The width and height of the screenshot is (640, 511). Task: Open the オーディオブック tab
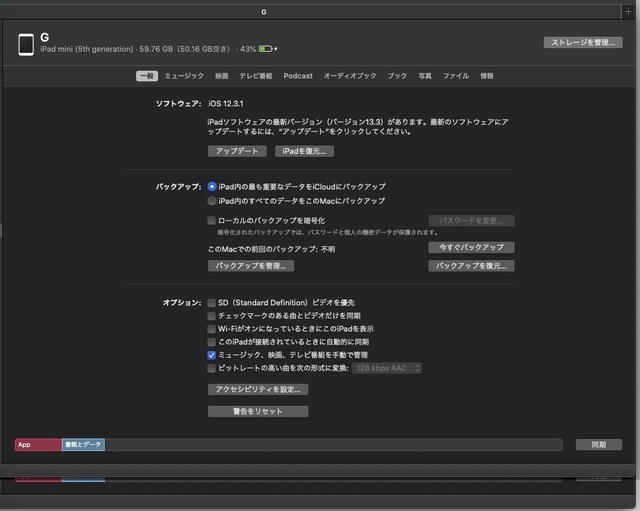tap(350, 76)
